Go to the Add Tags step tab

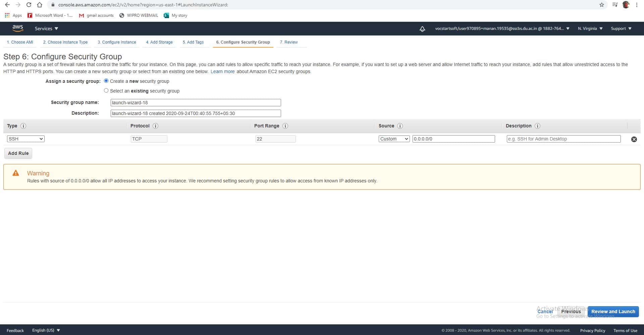coord(193,42)
